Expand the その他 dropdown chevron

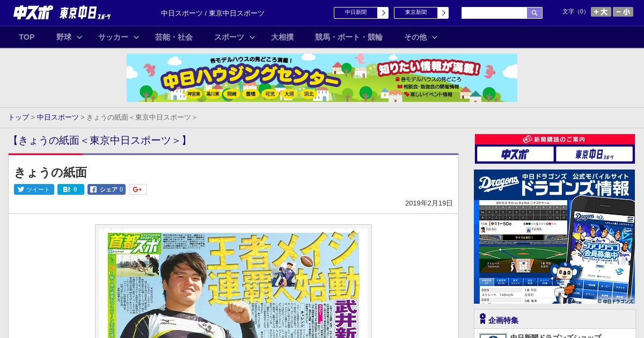tap(435, 37)
